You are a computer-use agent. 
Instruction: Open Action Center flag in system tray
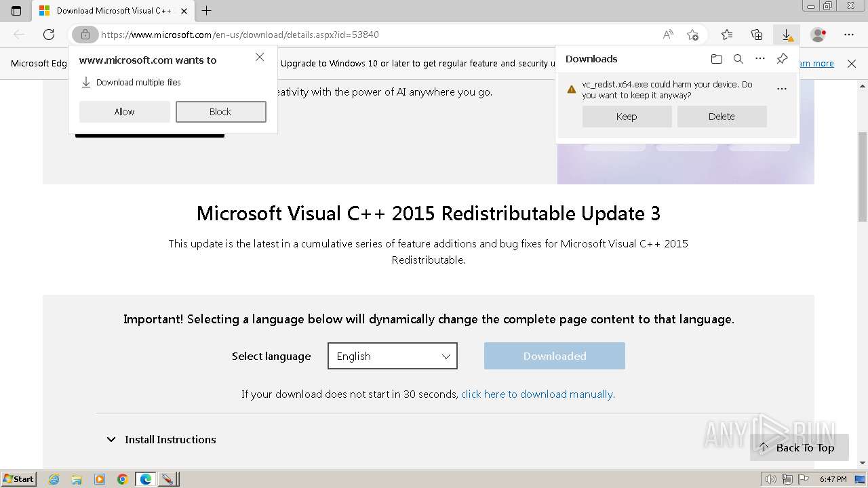click(x=804, y=479)
